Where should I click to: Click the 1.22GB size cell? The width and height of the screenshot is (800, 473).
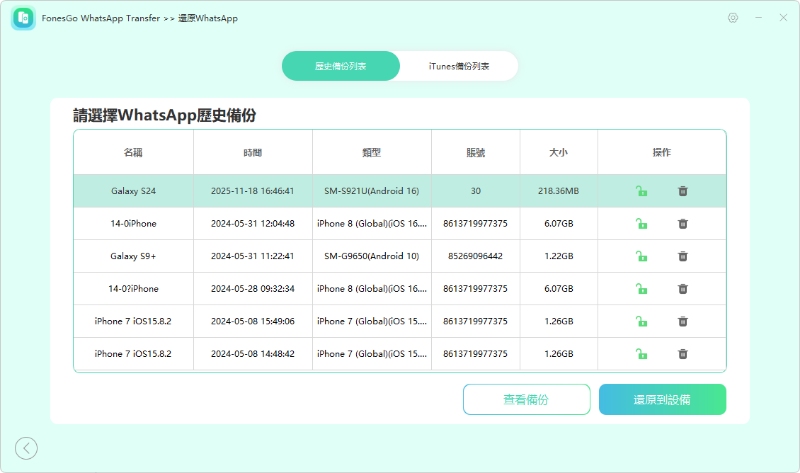559,256
